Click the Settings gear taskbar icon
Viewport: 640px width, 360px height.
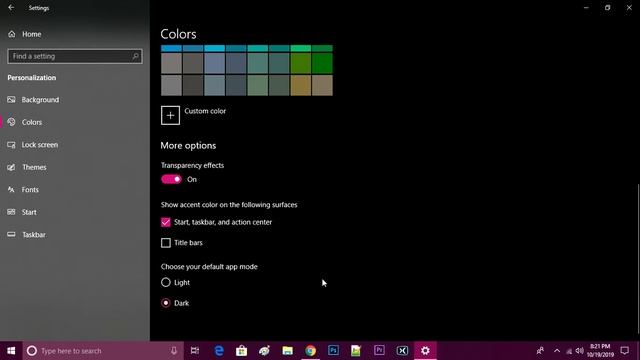click(x=425, y=351)
